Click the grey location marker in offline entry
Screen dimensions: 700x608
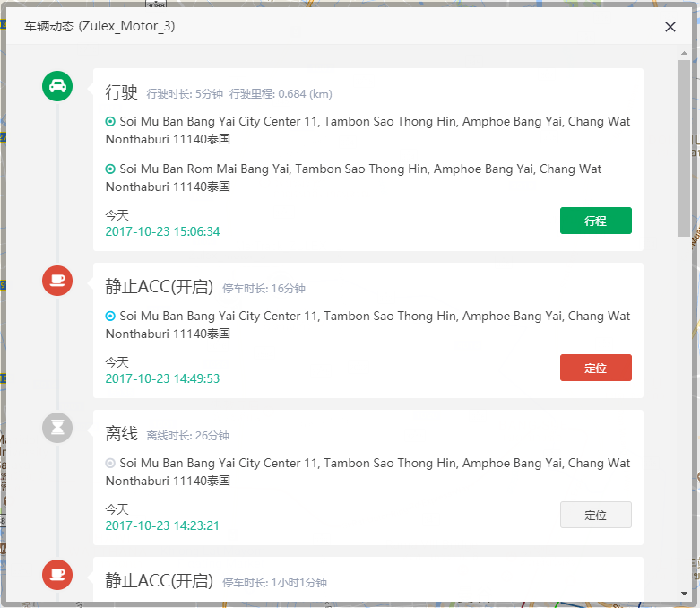(x=110, y=464)
